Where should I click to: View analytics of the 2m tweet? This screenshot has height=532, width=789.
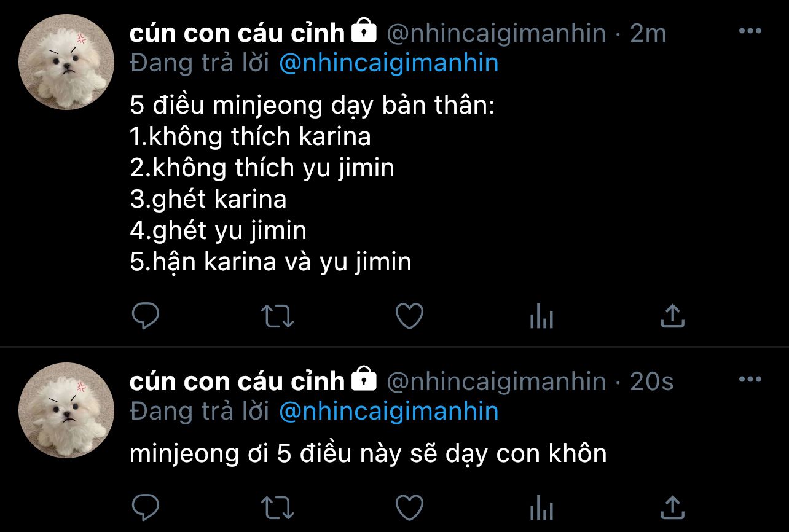click(x=541, y=318)
